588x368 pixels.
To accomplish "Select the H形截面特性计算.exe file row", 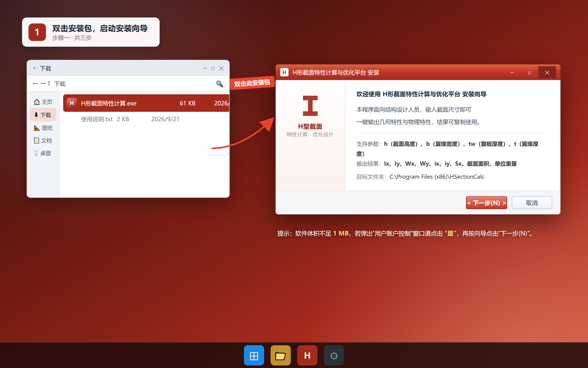I will click(x=146, y=103).
